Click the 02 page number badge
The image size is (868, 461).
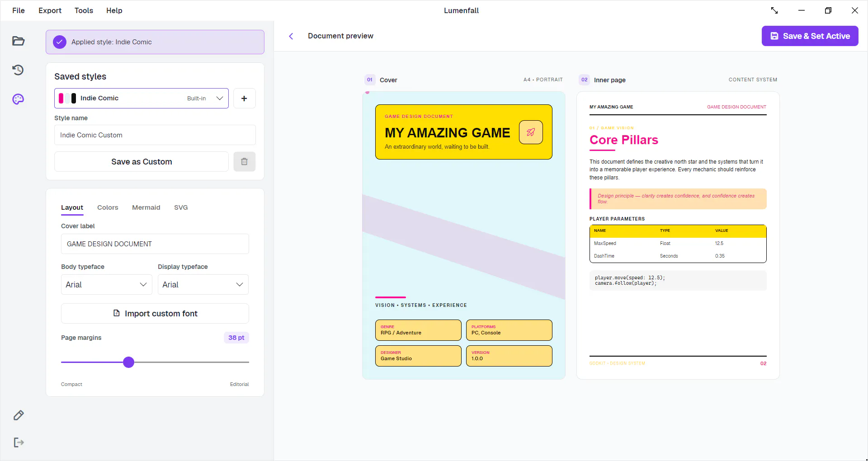point(585,80)
